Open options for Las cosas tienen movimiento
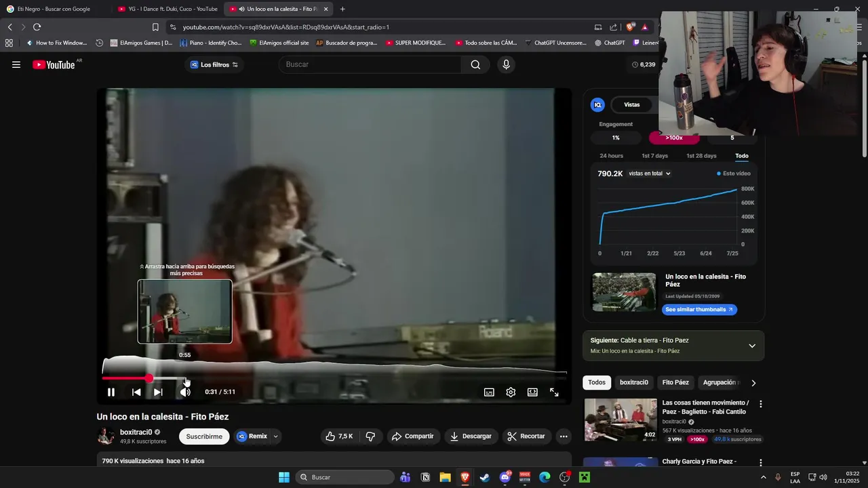This screenshot has width=868, height=488. pos(760,404)
